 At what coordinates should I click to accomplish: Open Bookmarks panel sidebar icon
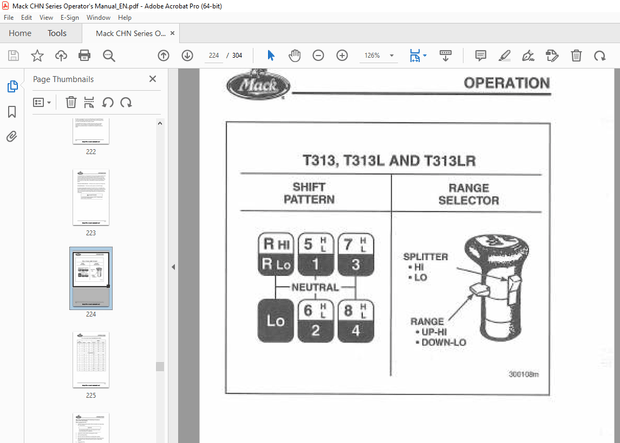click(12, 112)
